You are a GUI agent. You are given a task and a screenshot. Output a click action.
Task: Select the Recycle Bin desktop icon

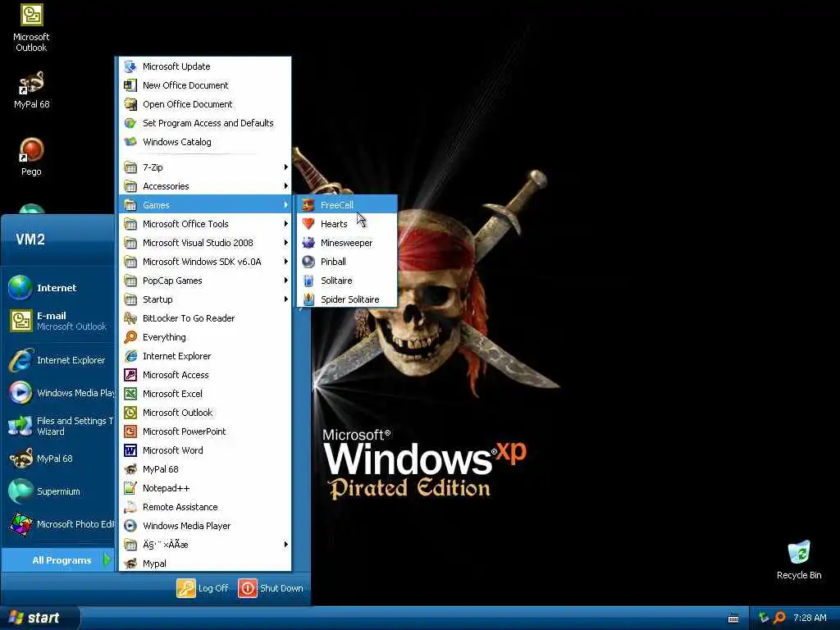799,559
